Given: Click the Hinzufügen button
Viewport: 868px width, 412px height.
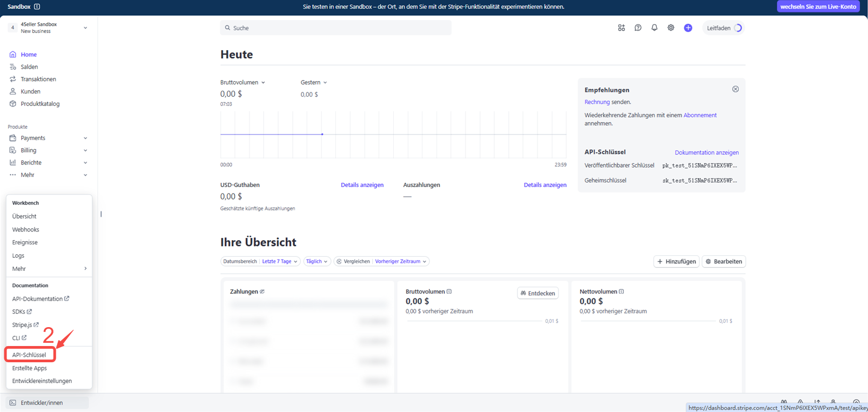Looking at the screenshot, I should [676, 261].
